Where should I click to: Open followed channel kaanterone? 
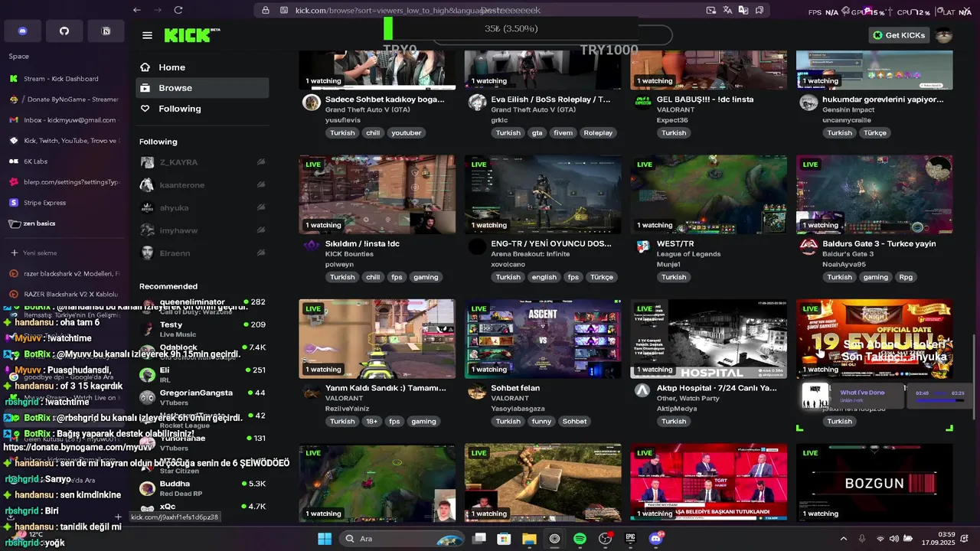(202, 185)
